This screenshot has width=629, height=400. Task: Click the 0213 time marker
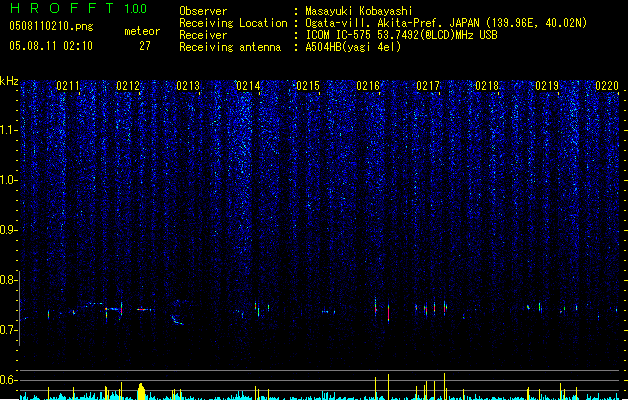pos(188,85)
